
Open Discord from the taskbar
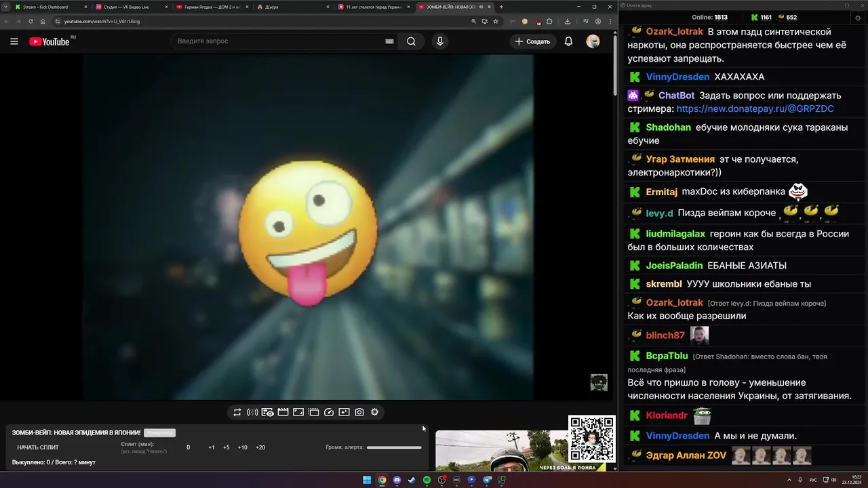[x=397, y=480]
